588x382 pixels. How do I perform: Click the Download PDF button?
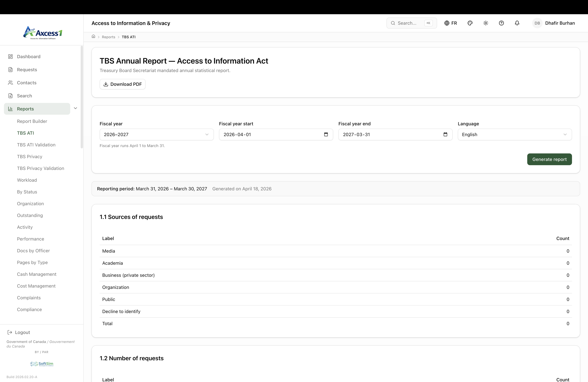click(122, 84)
